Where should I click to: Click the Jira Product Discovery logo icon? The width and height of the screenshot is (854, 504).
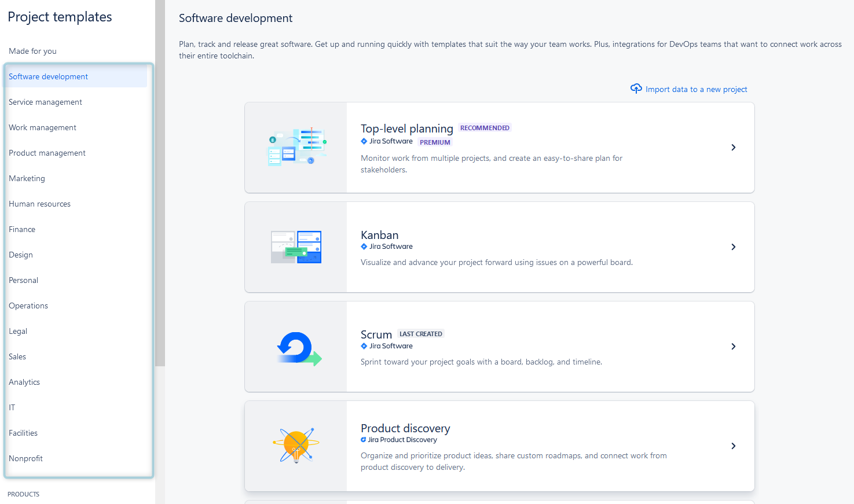pyautogui.click(x=364, y=440)
